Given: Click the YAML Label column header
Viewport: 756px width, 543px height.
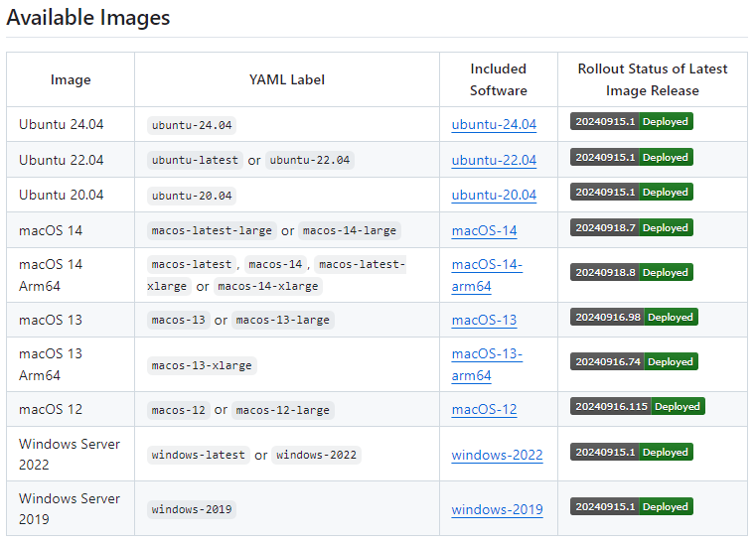Looking at the screenshot, I should 287,79.
